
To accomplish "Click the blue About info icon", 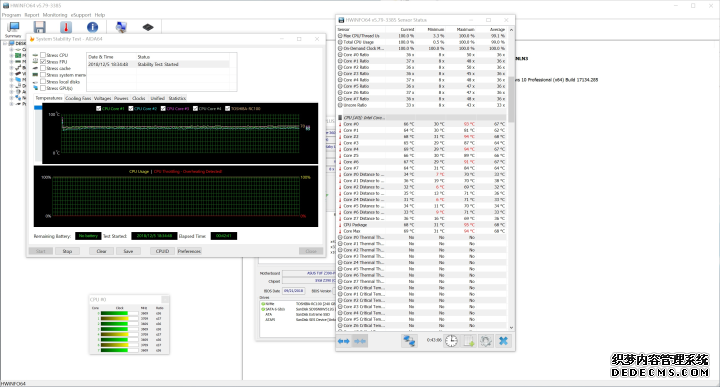I will [x=92, y=28].
